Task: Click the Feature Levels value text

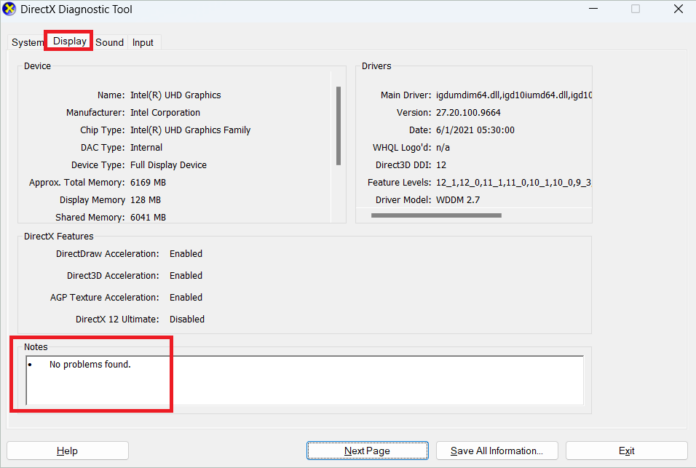Action: (x=514, y=182)
